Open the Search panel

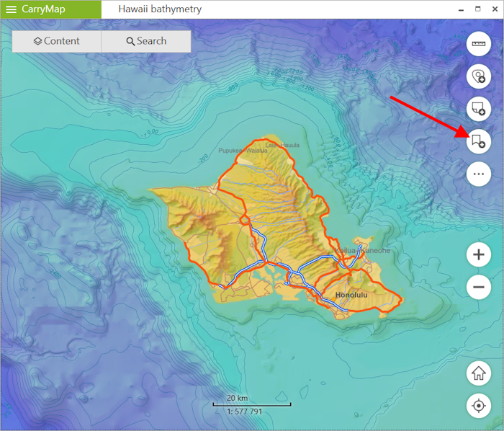coord(146,41)
